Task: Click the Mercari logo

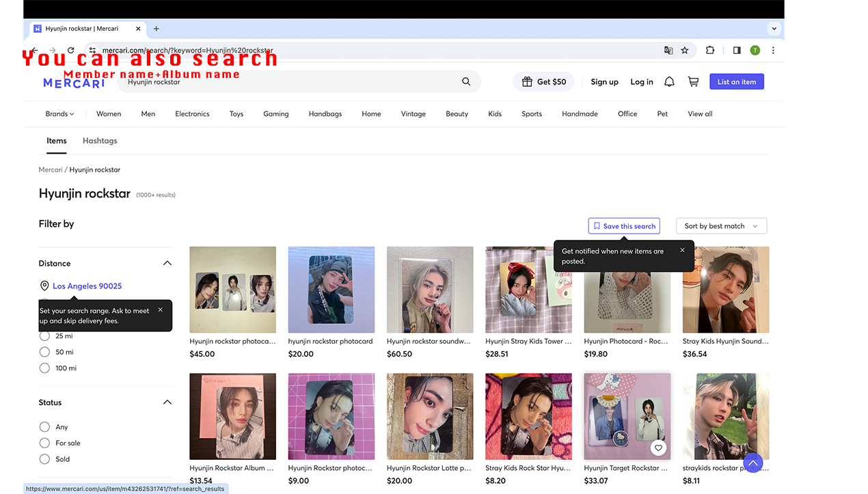Action: (74, 83)
